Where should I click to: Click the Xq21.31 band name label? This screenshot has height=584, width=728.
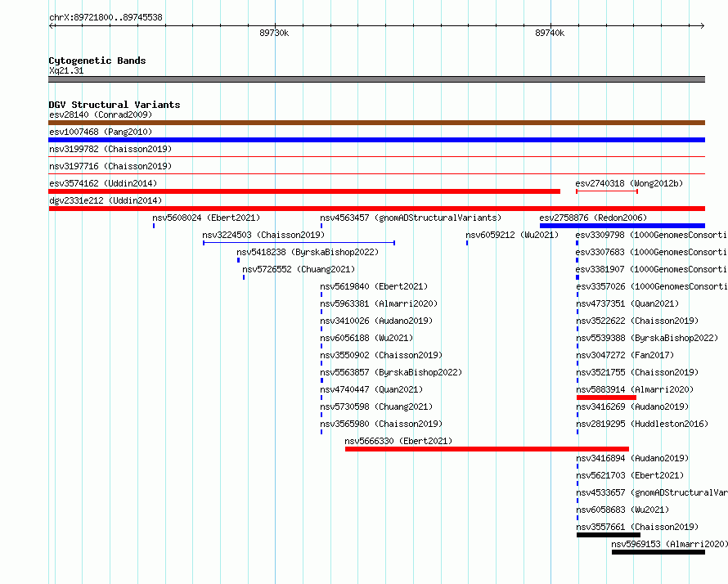(x=66, y=71)
